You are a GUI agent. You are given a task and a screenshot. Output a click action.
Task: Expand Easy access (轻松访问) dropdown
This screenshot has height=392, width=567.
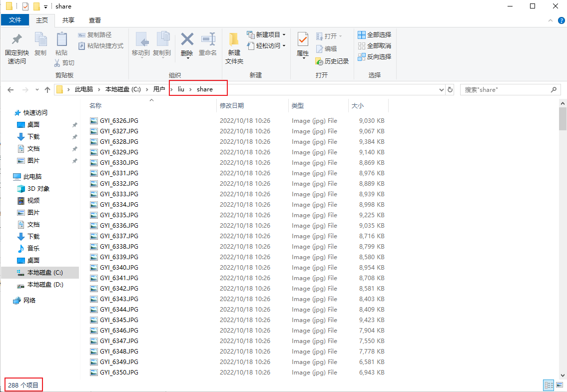click(x=284, y=45)
